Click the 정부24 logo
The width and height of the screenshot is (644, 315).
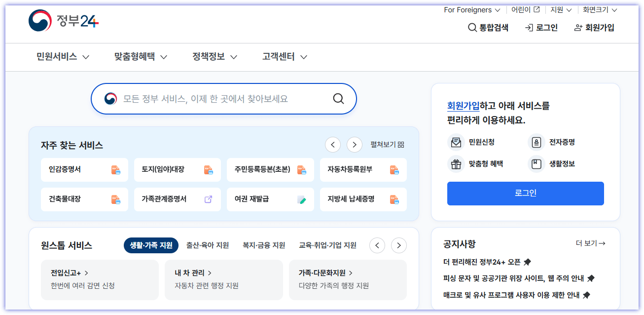click(64, 21)
